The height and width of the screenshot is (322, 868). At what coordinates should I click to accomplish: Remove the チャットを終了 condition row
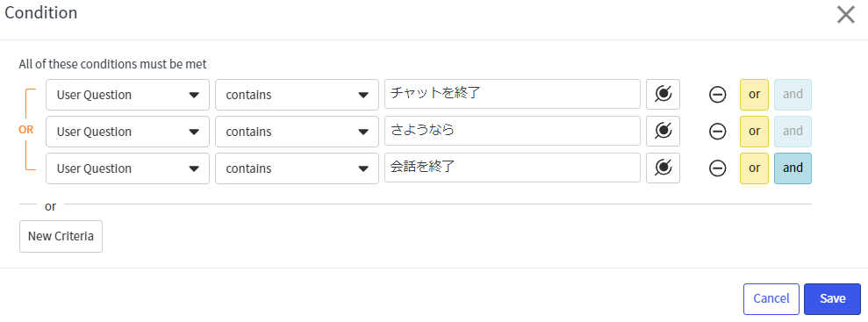click(717, 95)
